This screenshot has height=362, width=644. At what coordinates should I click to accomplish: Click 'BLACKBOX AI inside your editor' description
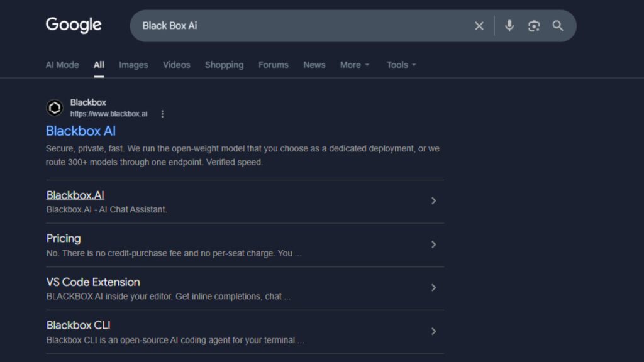pos(169,297)
